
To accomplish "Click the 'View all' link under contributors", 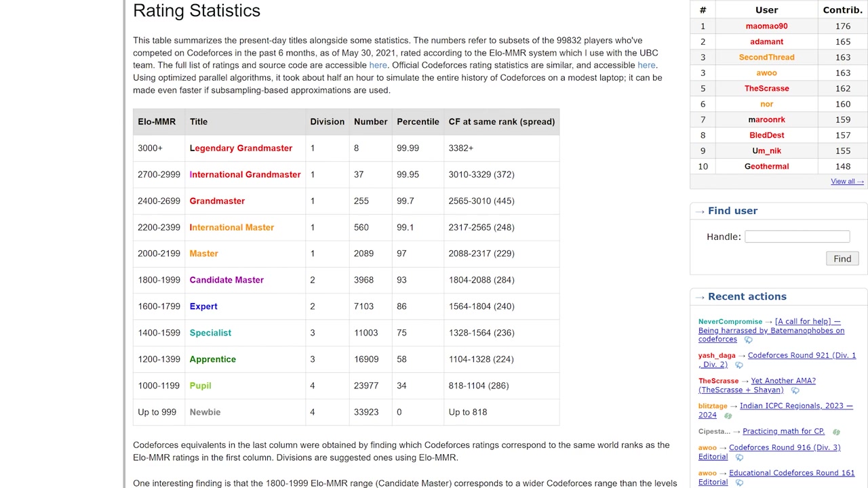I will [847, 181].
